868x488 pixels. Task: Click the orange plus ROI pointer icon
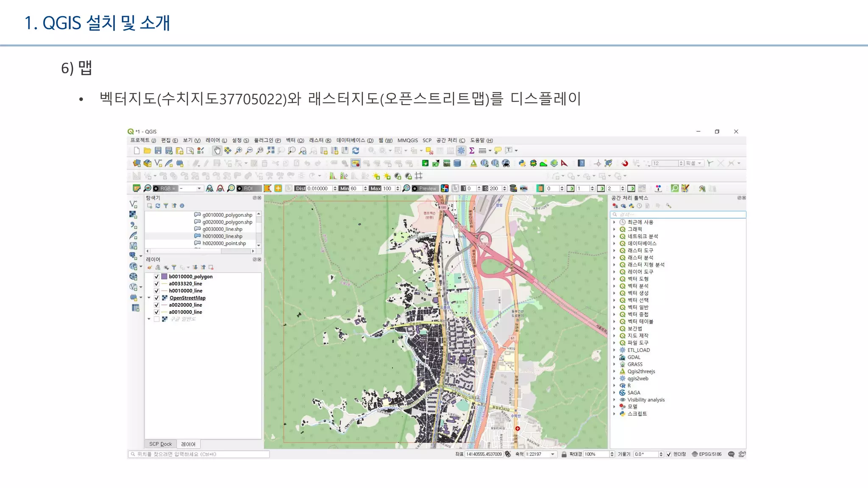tap(278, 189)
